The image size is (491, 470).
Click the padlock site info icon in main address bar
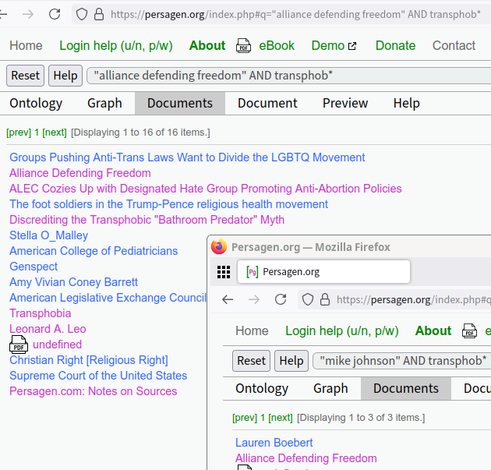coord(99,14)
